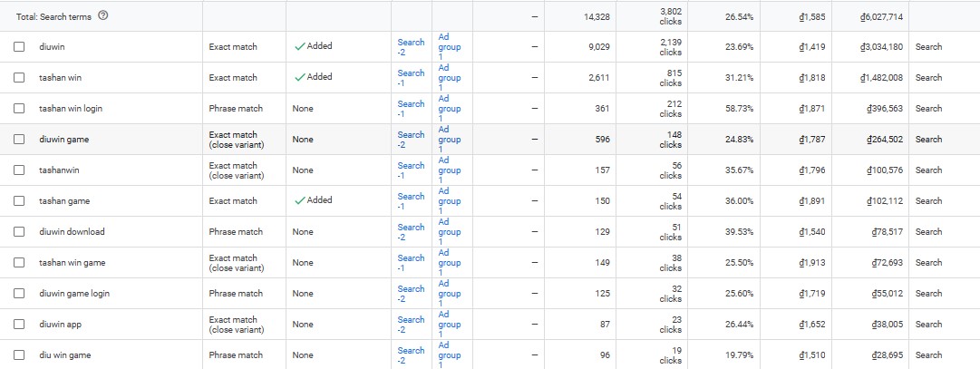Check the diu win game row
This screenshot has height=369, width=980.
[19, 355]
